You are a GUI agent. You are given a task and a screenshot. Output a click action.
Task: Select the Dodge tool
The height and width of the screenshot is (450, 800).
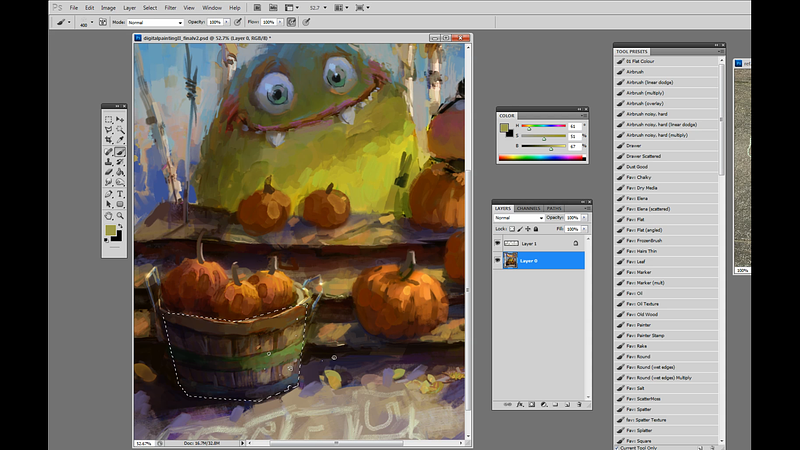pos(120,182)
